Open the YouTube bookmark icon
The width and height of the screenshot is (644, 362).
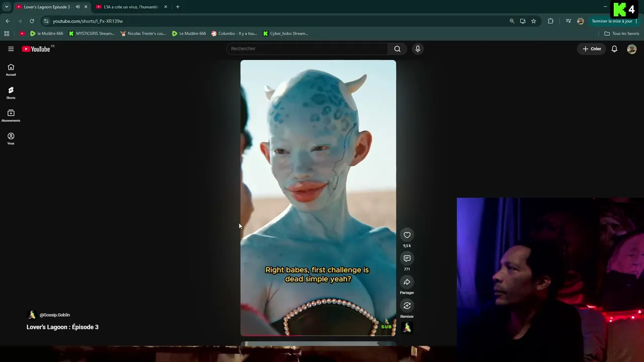[22, 34]
